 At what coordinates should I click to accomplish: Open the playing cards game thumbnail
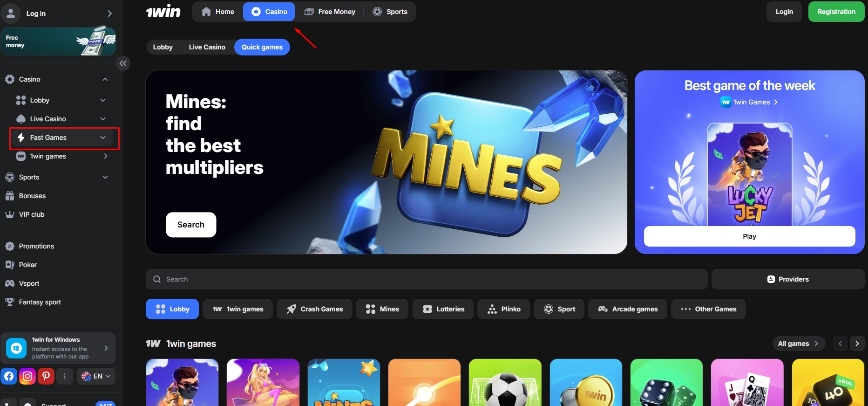click(x=747, y=382)
